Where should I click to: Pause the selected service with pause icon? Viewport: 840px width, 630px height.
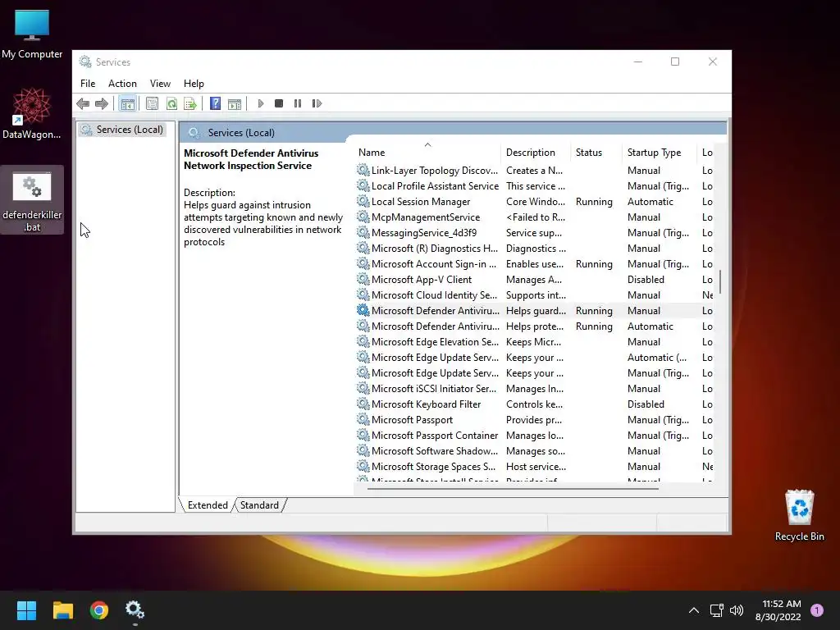(298, 103)
